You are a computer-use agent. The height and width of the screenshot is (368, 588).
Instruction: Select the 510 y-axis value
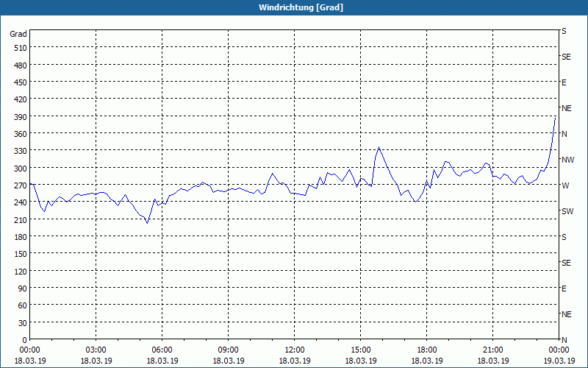[x=21, y=48]
